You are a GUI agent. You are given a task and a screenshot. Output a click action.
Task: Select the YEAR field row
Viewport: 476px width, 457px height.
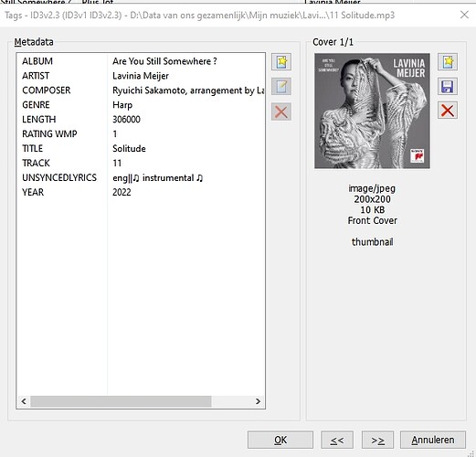click(x=141, y=192)
